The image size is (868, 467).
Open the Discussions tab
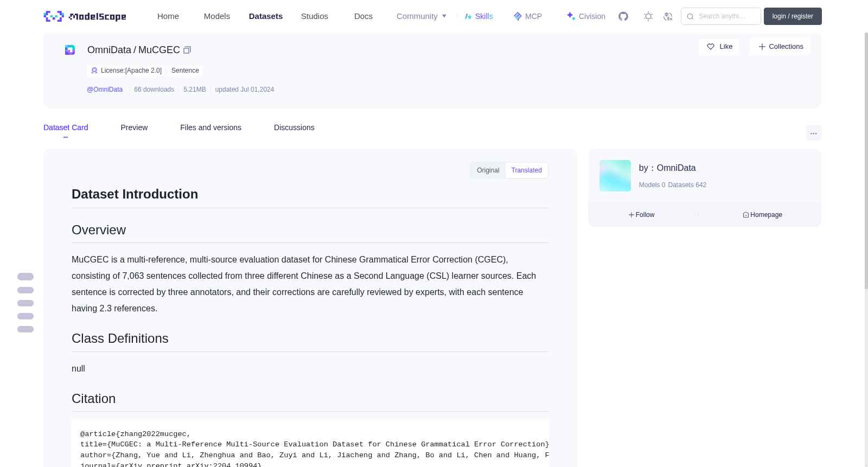(294, 127)
